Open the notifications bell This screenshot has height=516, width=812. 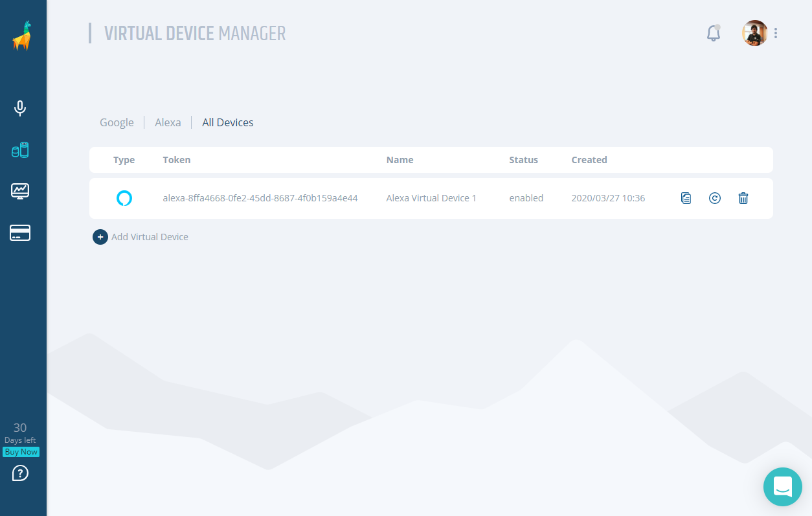pyautogui.click(x=714, y=33)
